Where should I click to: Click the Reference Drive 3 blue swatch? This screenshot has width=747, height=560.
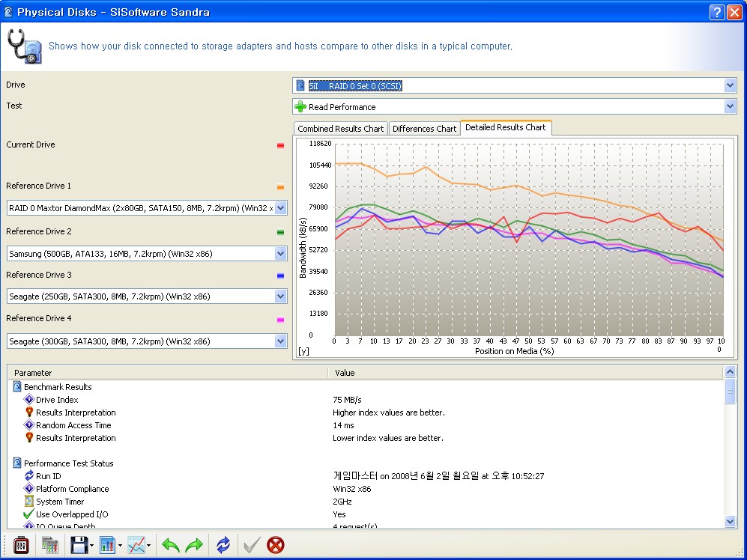(x=281, y=276)
